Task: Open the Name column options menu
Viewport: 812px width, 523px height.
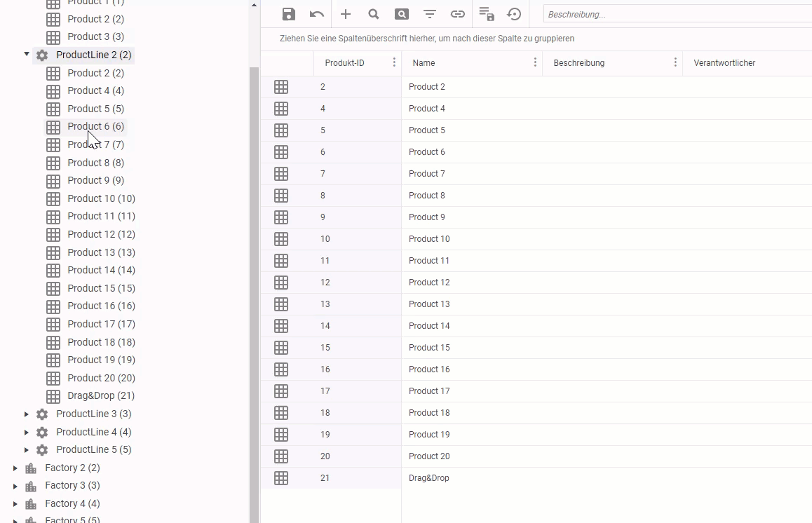Action: coord(535,62)
